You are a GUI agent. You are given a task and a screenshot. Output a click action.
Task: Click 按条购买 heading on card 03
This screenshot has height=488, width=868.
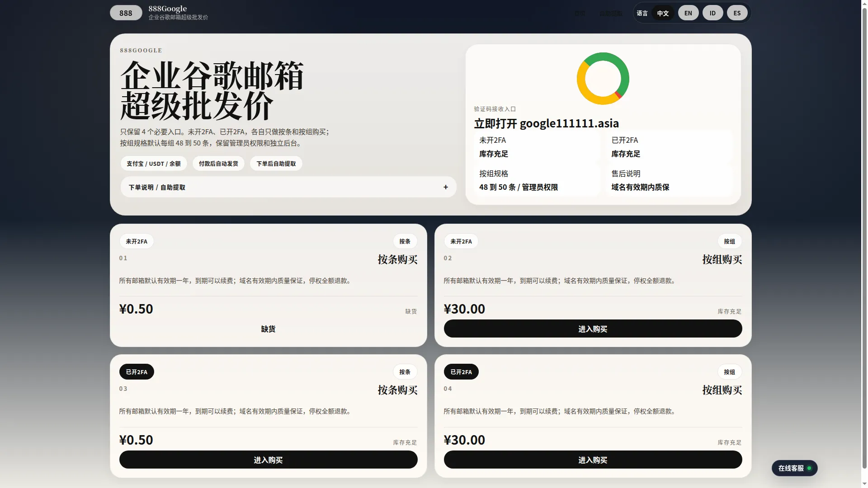pyautogui.click(x=397, y=390)
